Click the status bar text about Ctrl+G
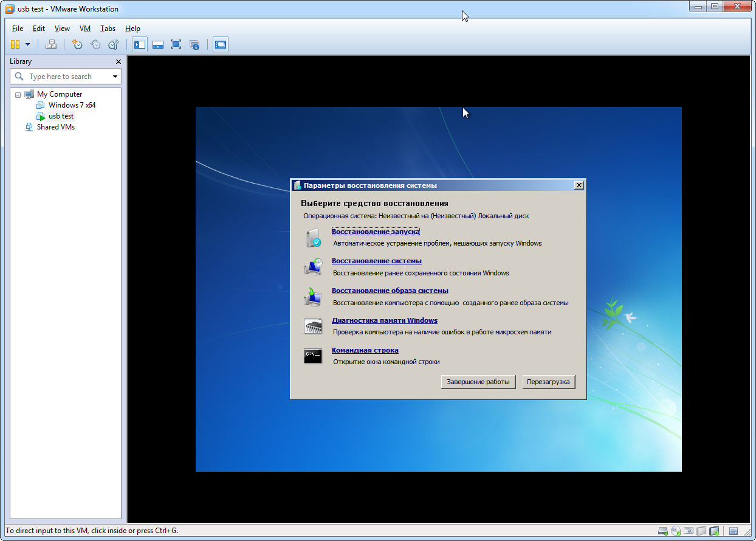The height and width of the screenshot is (541, 756). coord(92,531)
